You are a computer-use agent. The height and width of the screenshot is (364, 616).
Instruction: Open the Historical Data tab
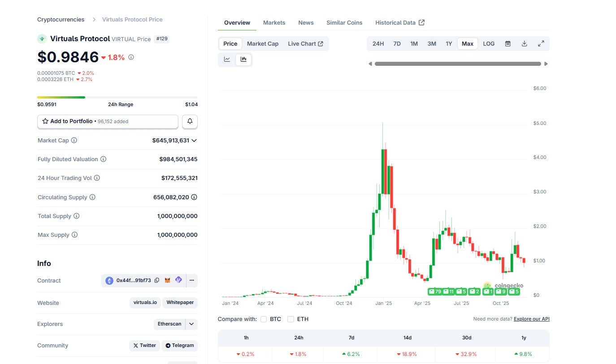click(395, 22)
